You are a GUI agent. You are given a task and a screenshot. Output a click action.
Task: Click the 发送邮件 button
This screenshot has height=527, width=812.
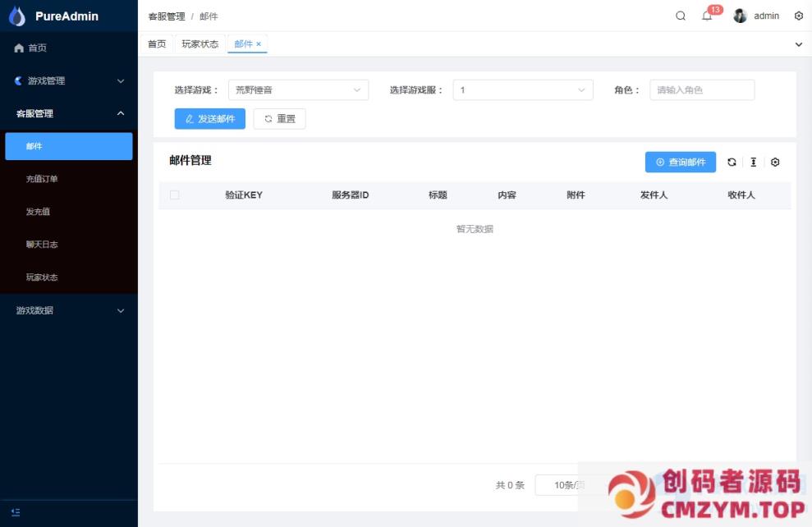tap(209, 118)
